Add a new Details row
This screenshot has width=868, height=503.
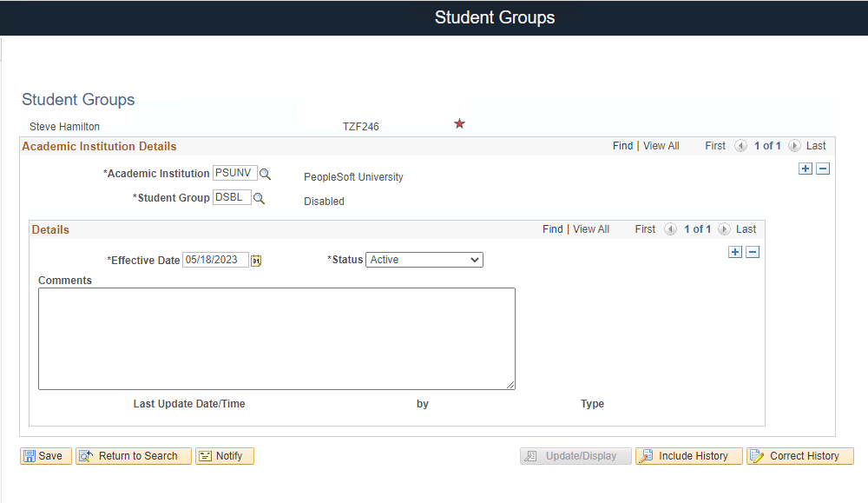(735, 252)
